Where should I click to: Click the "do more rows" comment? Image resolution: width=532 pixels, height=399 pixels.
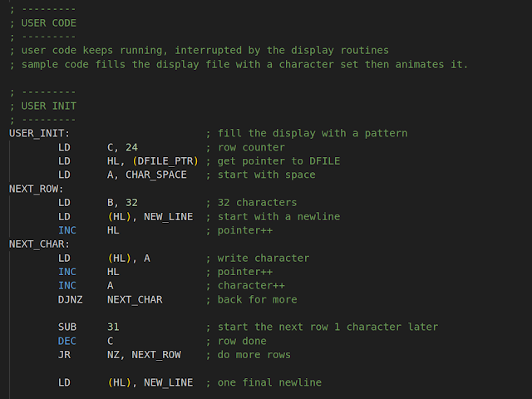(254, 355)
